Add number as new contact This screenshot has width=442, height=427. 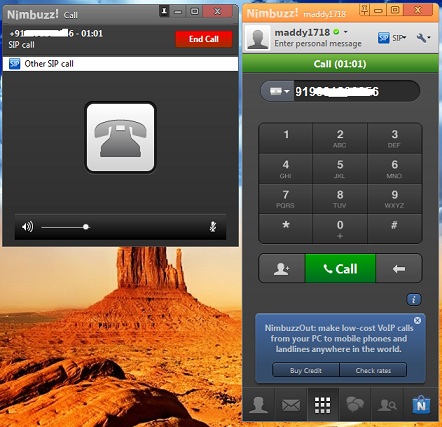coord(282,269)
